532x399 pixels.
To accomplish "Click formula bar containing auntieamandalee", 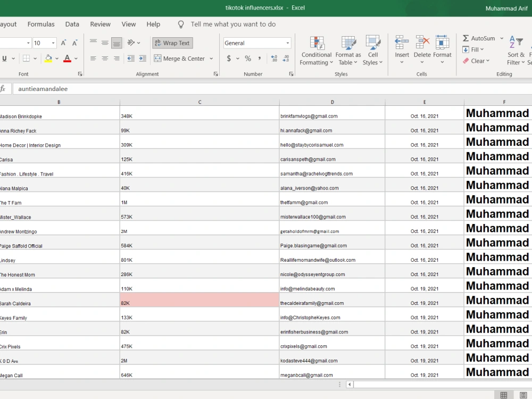I will (271, 89).
